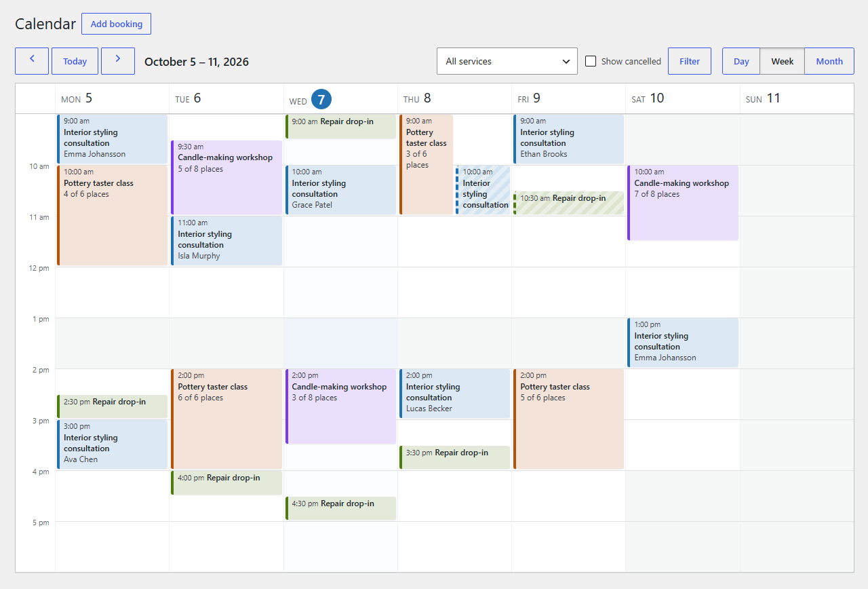Open Saturday 1:00 pm Emma Johansson consultation
This screenshot has width=868, height=589.
tap(683, 343)
